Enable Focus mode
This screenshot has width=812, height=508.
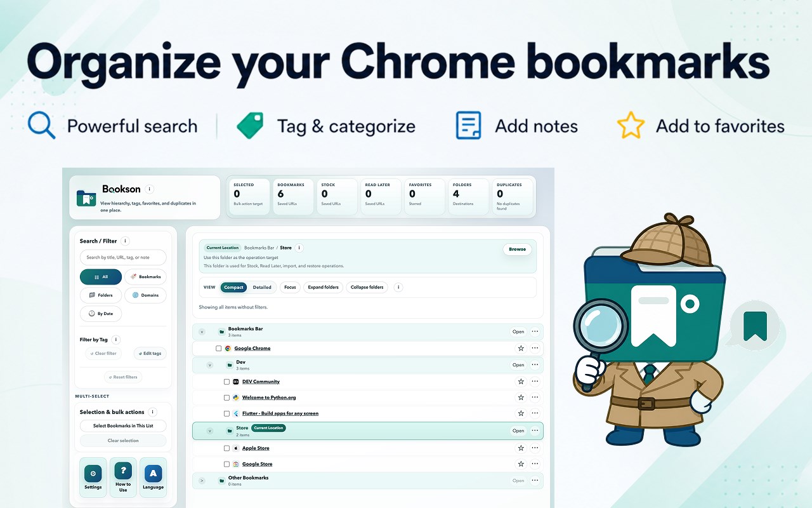290,287
